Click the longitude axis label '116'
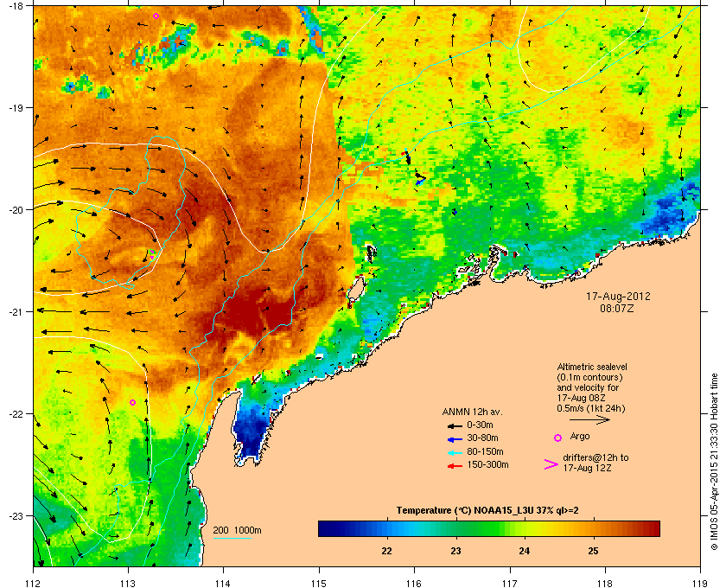 pos(414,584)
